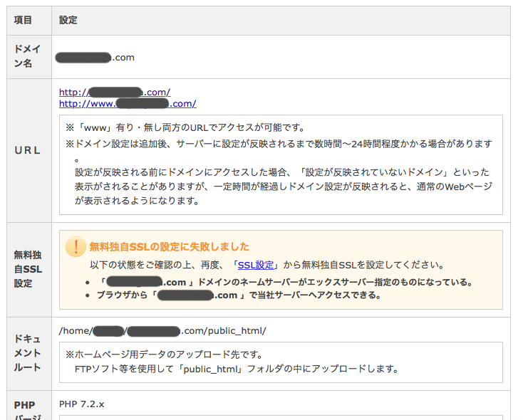
Task: Select the ドメイン名 row label
Action: click(28, 56)
